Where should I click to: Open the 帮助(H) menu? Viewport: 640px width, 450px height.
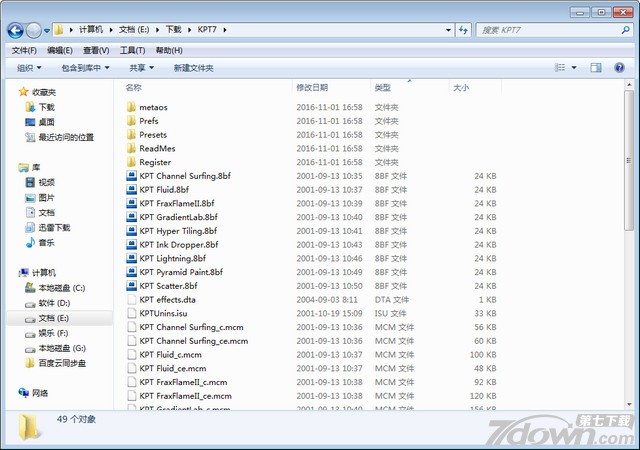pos(169,50)
